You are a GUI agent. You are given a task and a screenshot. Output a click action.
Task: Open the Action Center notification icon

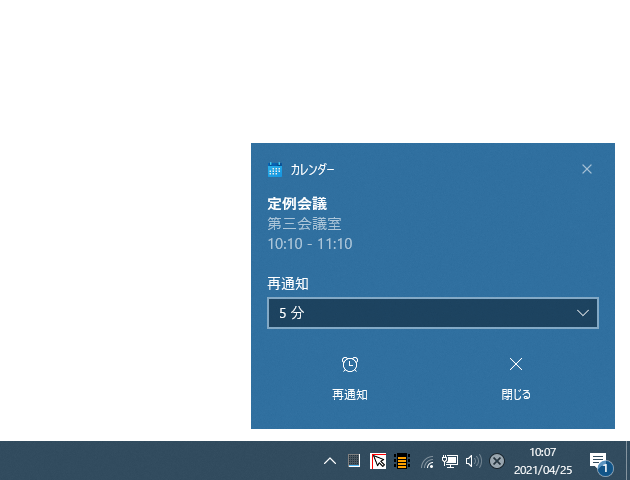click(x=601, y=462)
